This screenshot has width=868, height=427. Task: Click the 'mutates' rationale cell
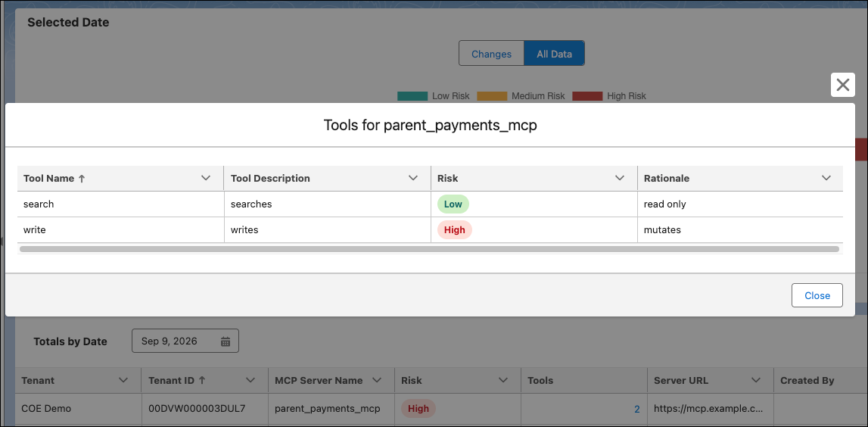pos(740,229)
